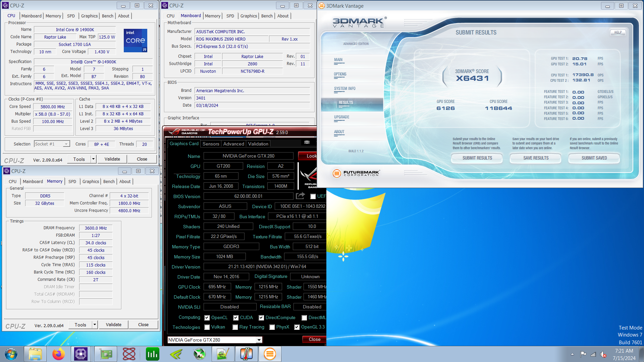Click the SUBMIT RESULTS button in 3DMark
The width and height of the screenshot is (644, 362).
(x=477, y=158)
